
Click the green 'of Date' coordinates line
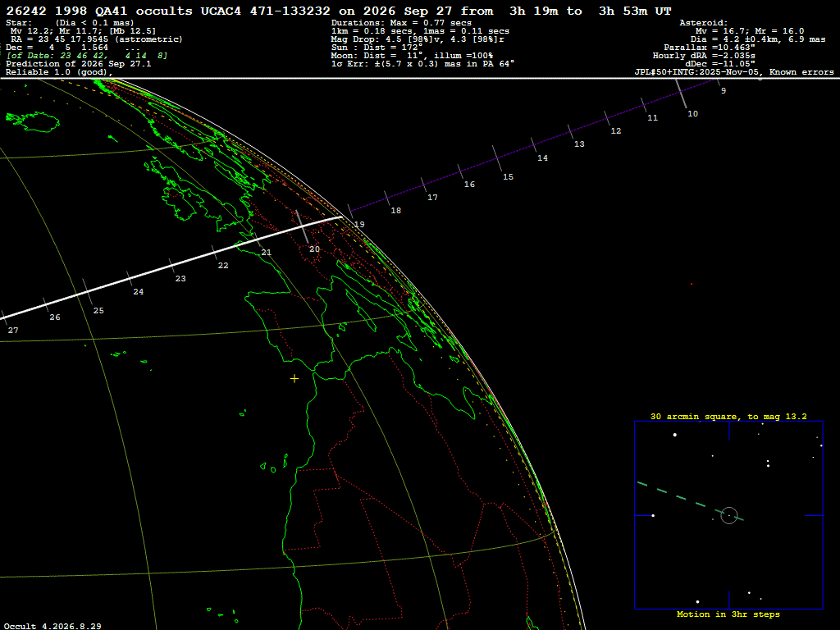87,56
